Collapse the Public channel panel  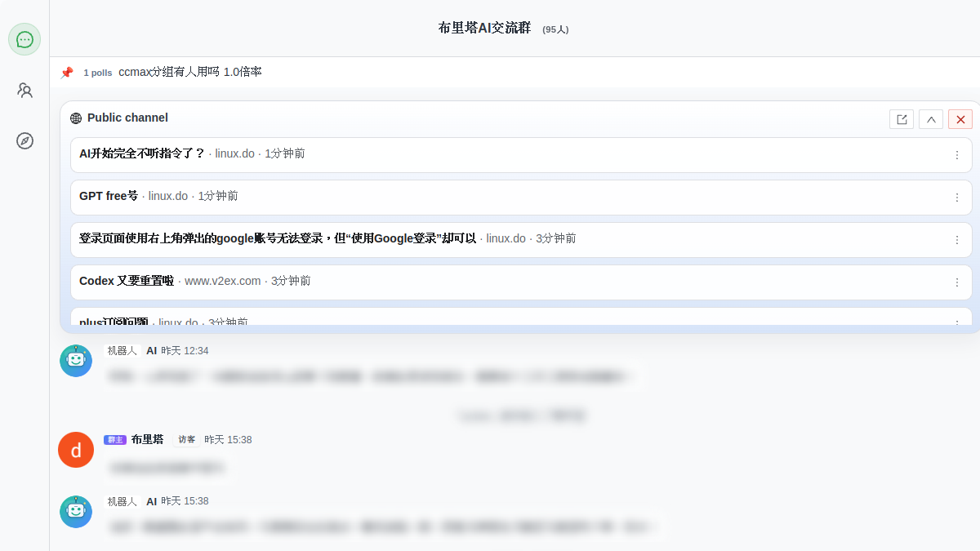(931, 119)
